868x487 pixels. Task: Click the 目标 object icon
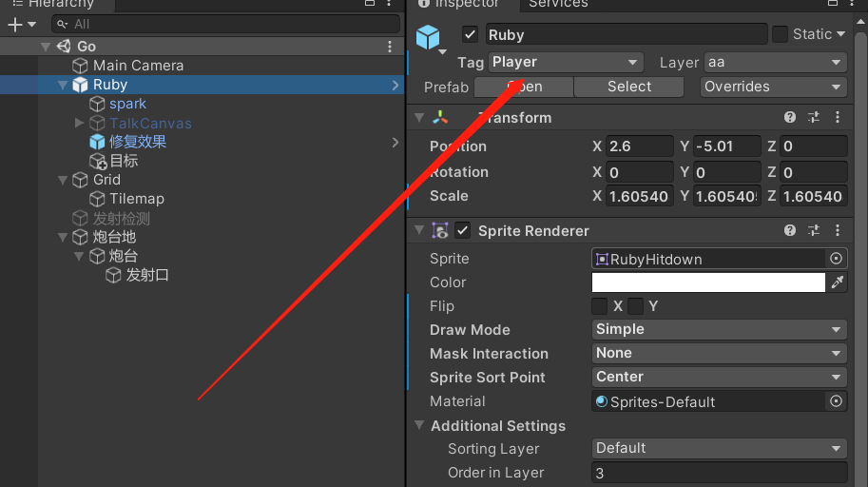pos(97,162)
